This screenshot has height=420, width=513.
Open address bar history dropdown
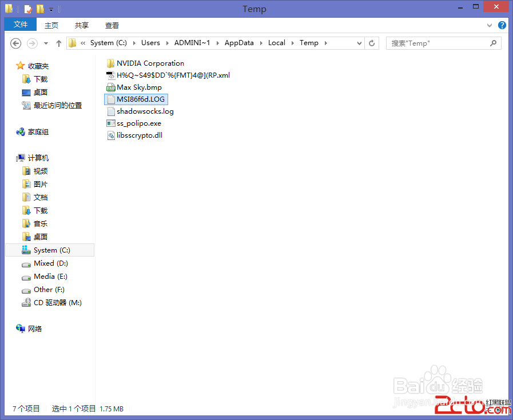pos(359,43)
